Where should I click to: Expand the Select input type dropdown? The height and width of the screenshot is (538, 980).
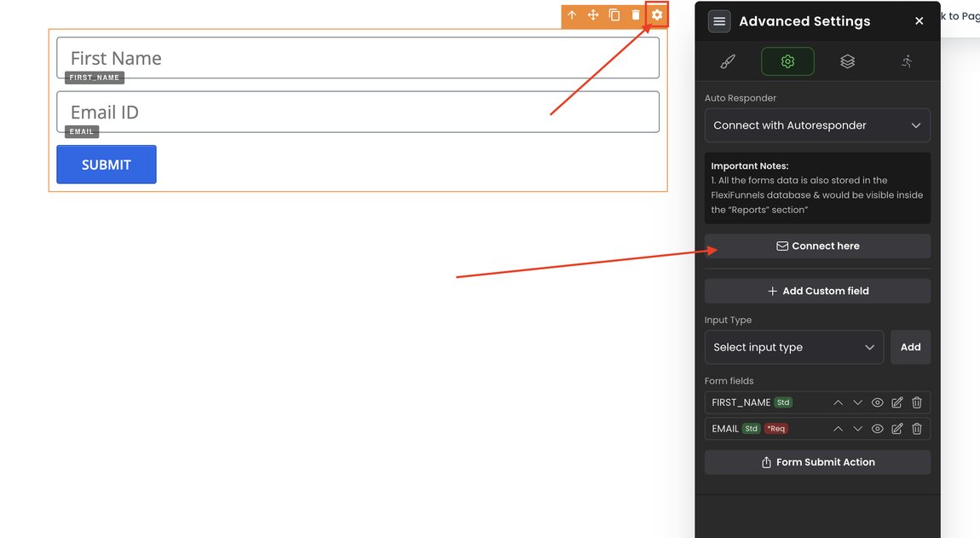(793, 347)
